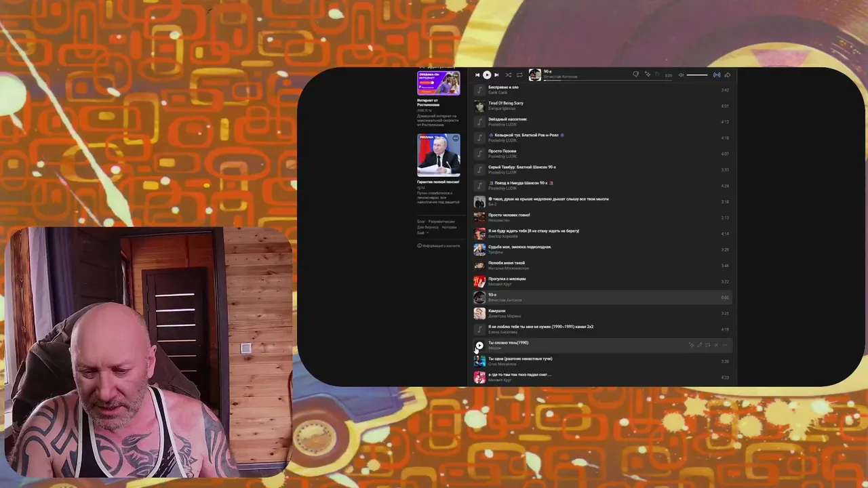Select track Я не буду ждать тебя

[534, 230]
